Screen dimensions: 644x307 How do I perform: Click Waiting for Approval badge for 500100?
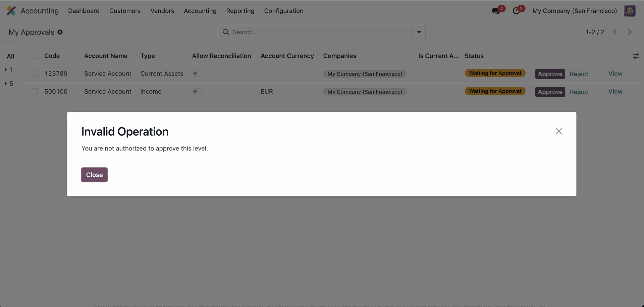point(495,91)
